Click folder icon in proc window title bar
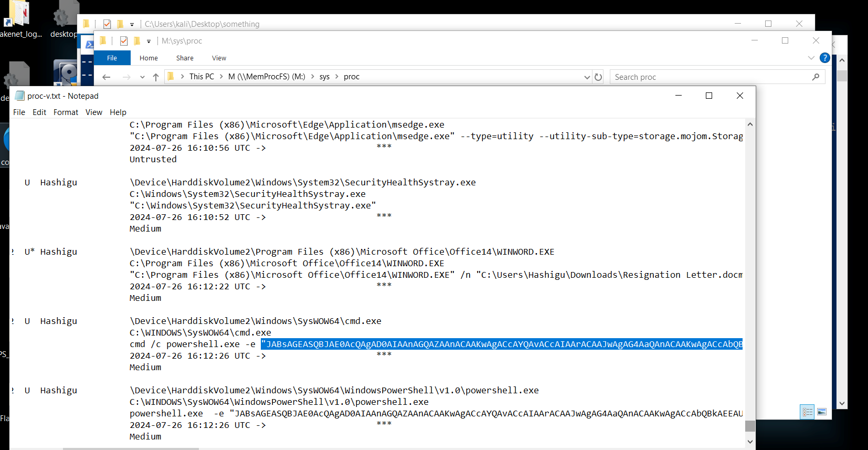The height and width of the screenshot is (450, 868). (x=103, y=40)
